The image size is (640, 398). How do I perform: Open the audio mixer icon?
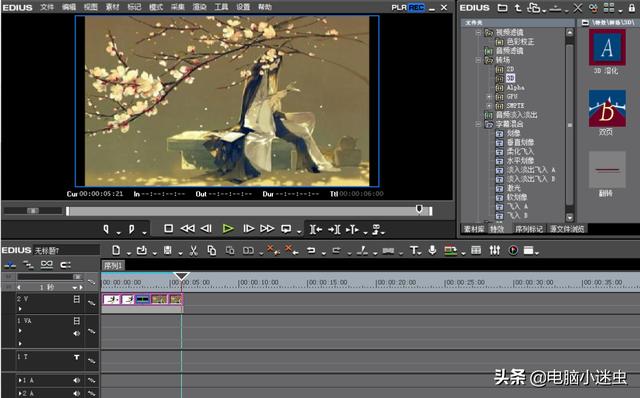click(x=495, y=250)
